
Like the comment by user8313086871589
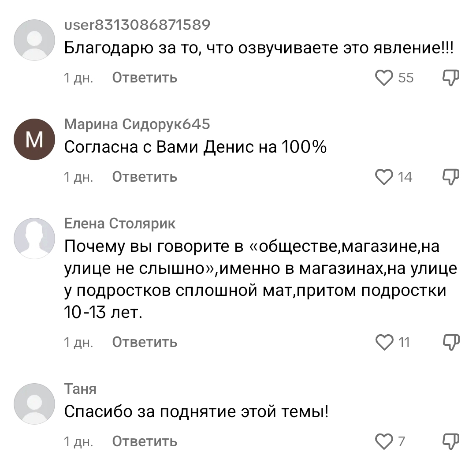384,78
